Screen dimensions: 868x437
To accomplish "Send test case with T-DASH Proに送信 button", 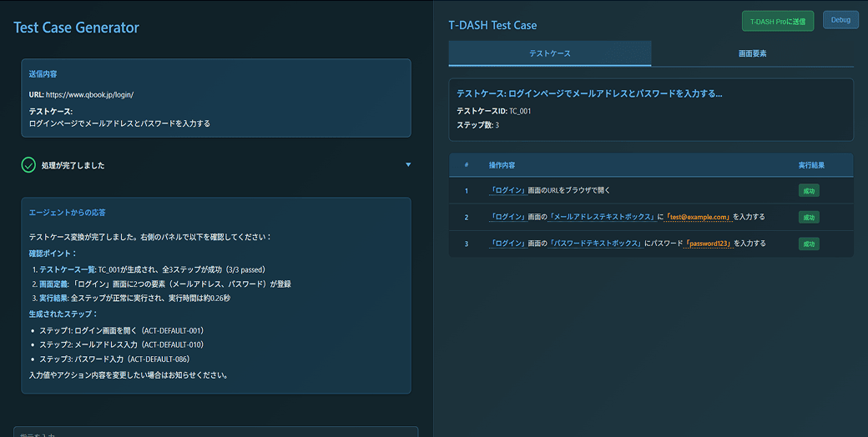I will click(778, 21).
